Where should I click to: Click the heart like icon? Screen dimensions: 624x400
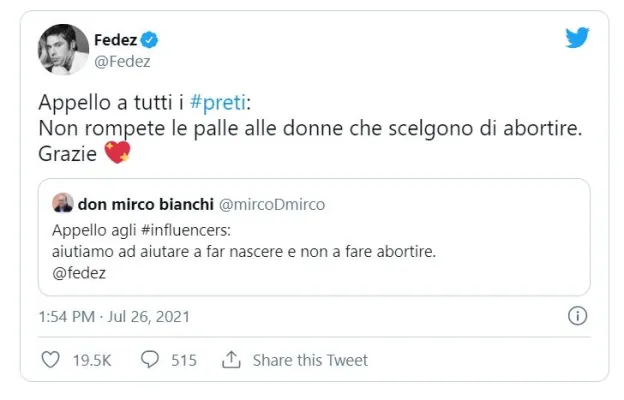(49, 359)
